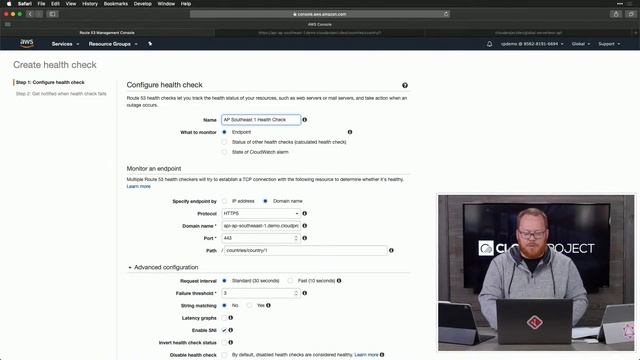The height and width of the screenshot is (360, 640).
Task: Choose IP address endpoint option
Action: pyautogui.click(x=224, y=201)
